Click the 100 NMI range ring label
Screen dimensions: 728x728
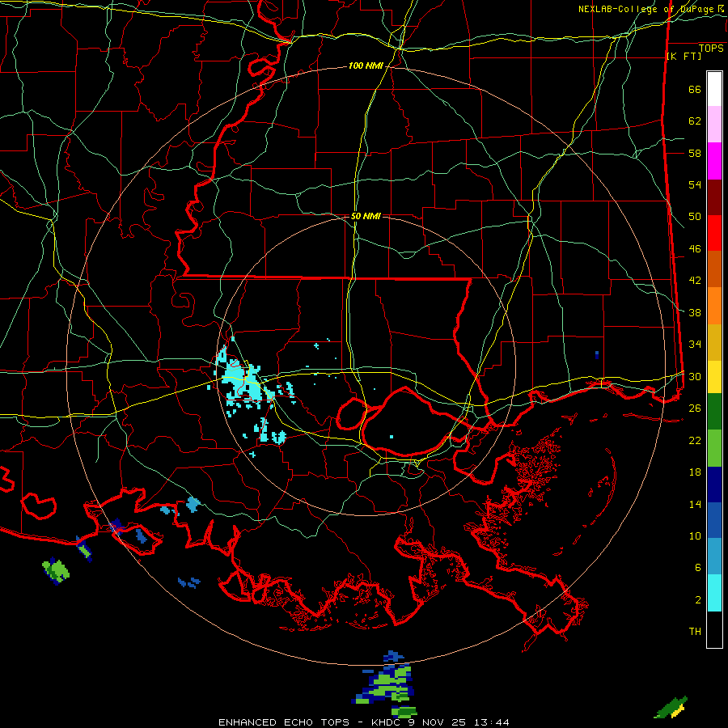pyautogui.click(x=366, y=66)
